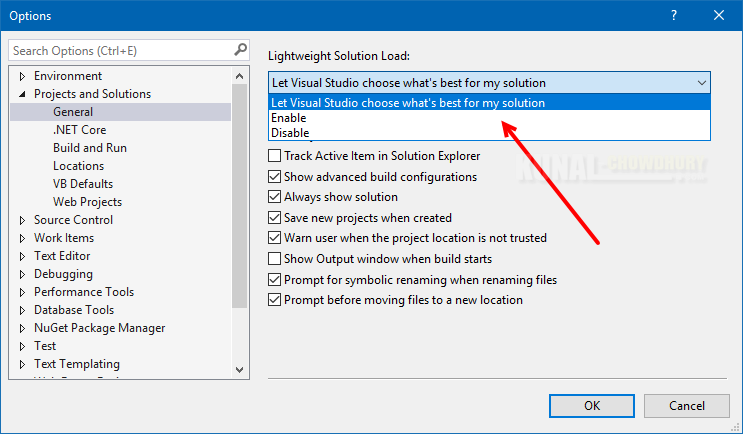This screenshot has width=743, height=434.
Task: Enable Track Active Item in Solution Explorer
Action: click(275, 156)
